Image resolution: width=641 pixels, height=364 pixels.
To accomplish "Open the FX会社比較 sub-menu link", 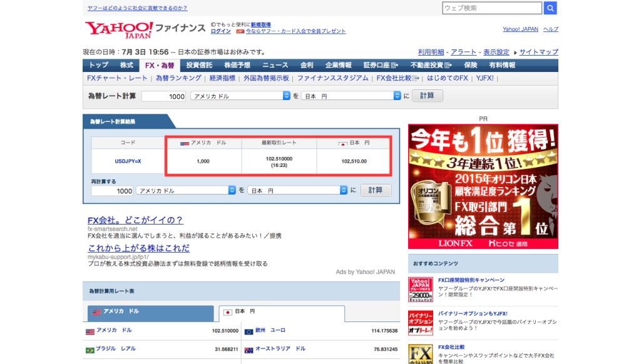I will (397, 78).
